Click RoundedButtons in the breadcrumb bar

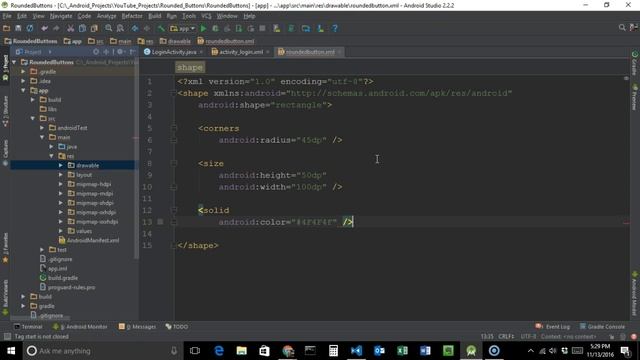[31, 41]
